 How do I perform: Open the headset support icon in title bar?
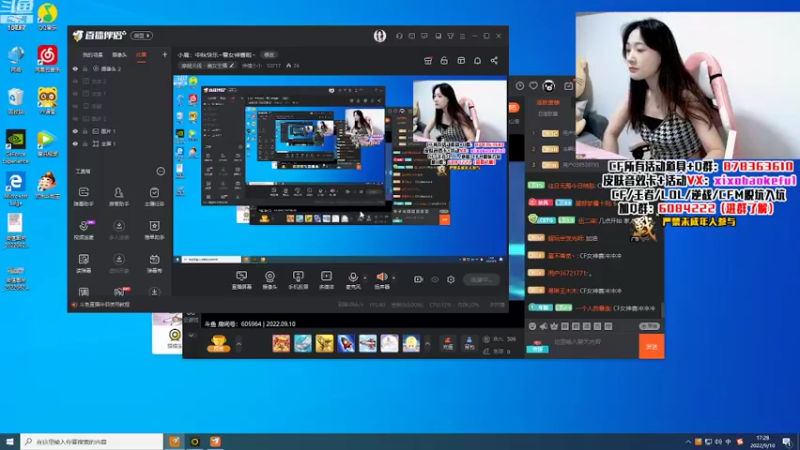click(399, 36)
